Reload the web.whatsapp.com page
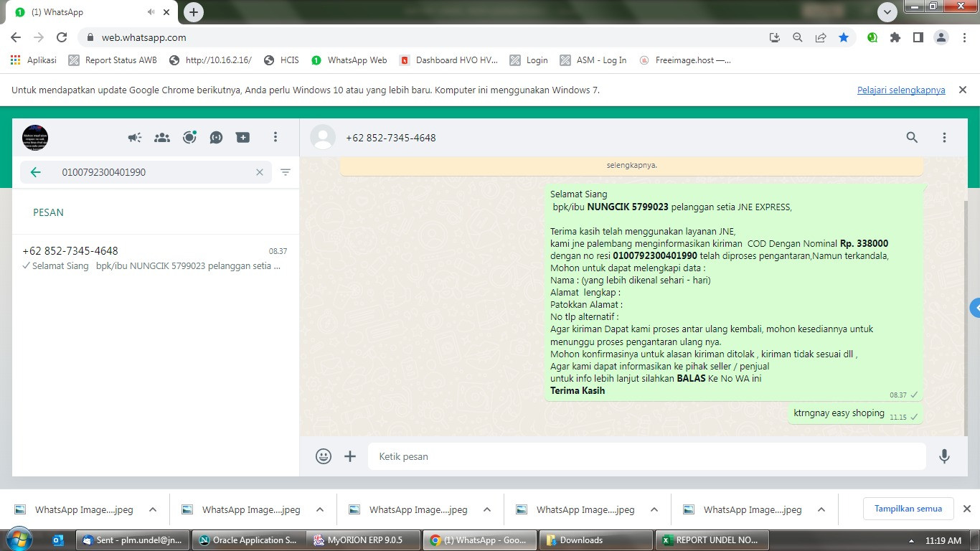This screenshot has width=980, height=551. click(62, 37)
